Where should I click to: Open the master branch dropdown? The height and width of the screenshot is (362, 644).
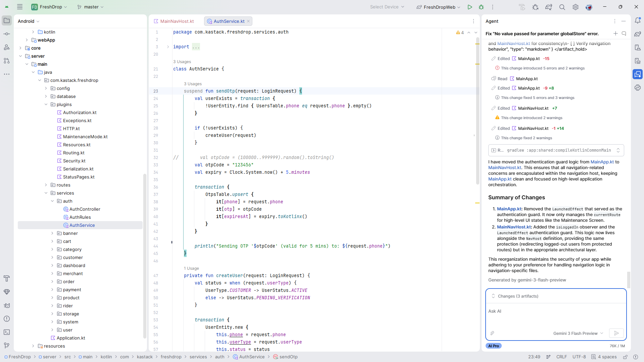91,7
